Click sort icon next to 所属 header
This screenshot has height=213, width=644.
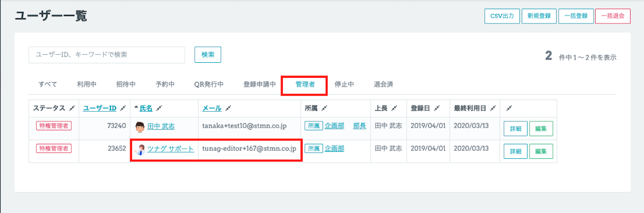(x=324, y=108)
